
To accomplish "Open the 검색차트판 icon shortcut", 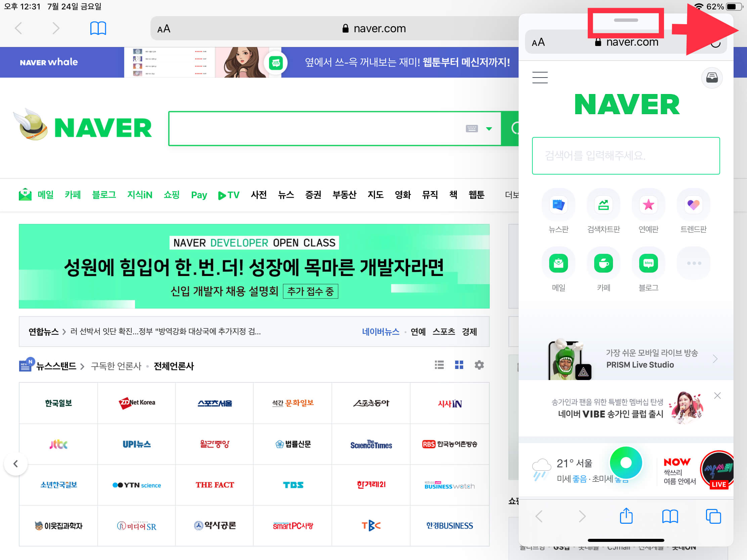I will (603, 205).
